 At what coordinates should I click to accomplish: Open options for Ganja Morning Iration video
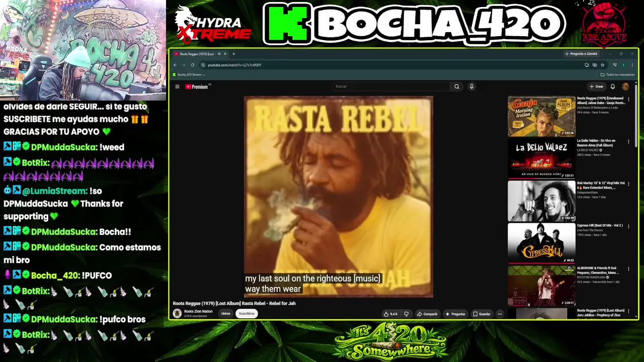(628, 100)
